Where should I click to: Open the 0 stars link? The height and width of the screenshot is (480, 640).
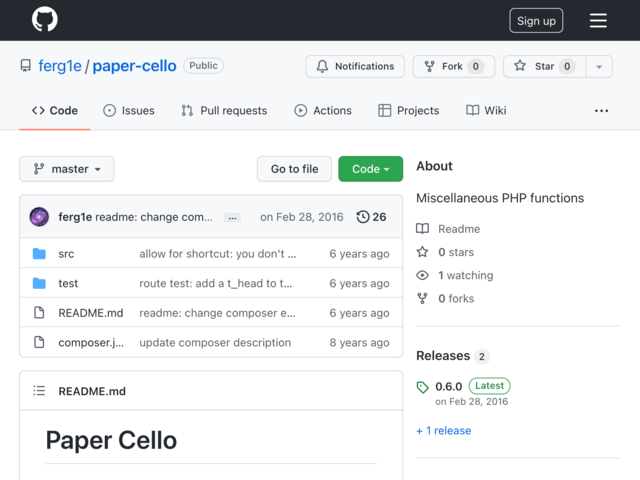[x=456, y=252]
